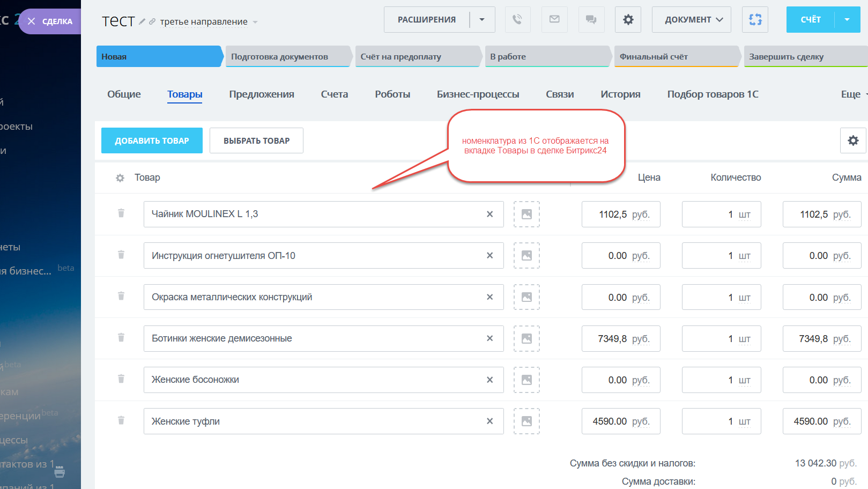Viewport: 868px width, 489px height.
Task: Open product table settings gear on right
Action: point(852,140)
